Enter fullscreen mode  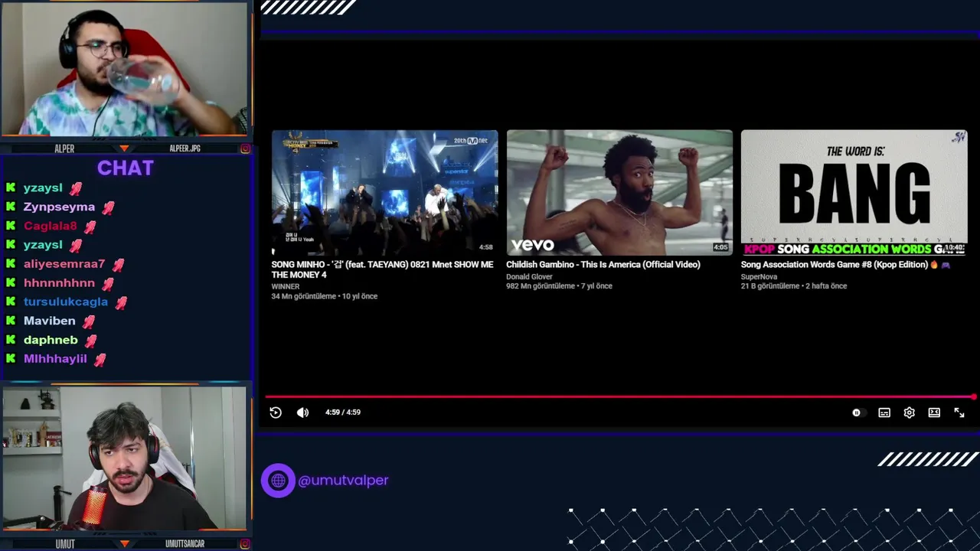point(959,412)
